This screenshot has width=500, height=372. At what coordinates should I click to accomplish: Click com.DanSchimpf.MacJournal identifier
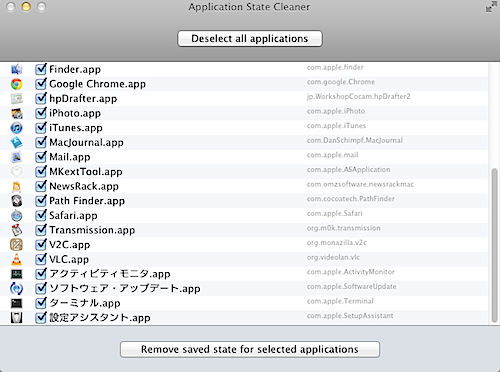point(355,140)
